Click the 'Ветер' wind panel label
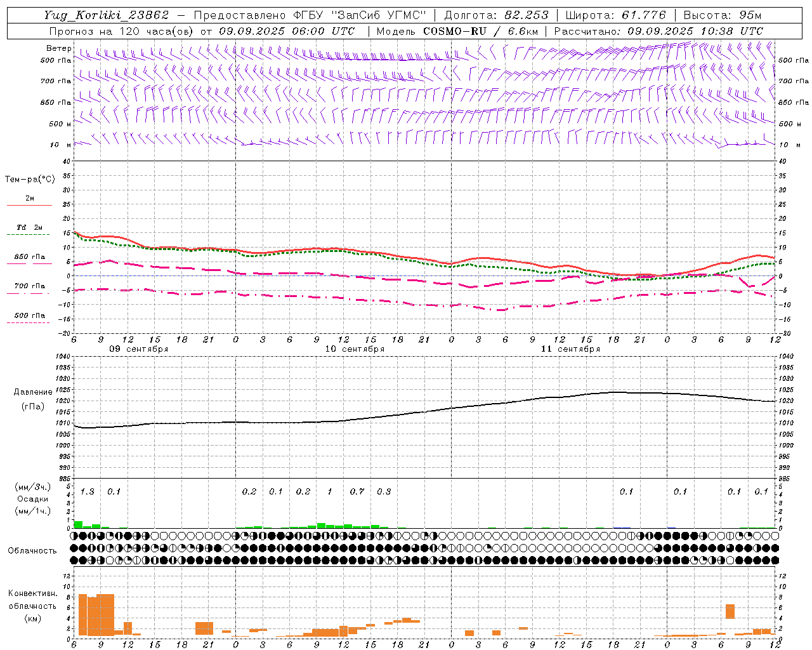Viewport: 812px width, 650px height. [x=58, y=48]
